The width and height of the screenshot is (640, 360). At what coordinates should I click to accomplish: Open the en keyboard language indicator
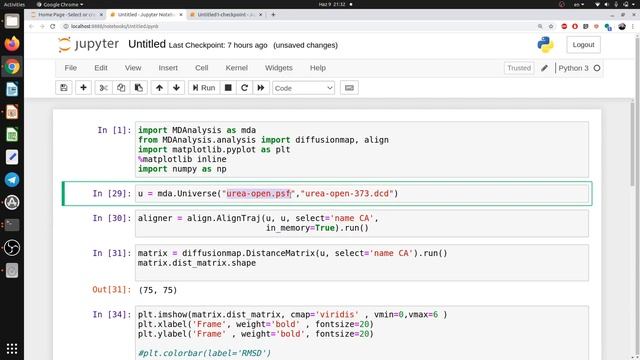[x=579, y=4]
